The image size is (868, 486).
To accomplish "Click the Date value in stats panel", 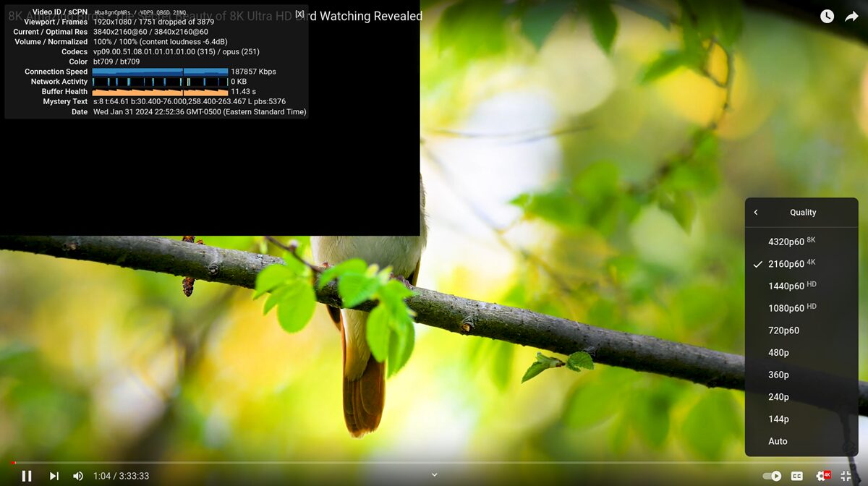I will 200,112.
